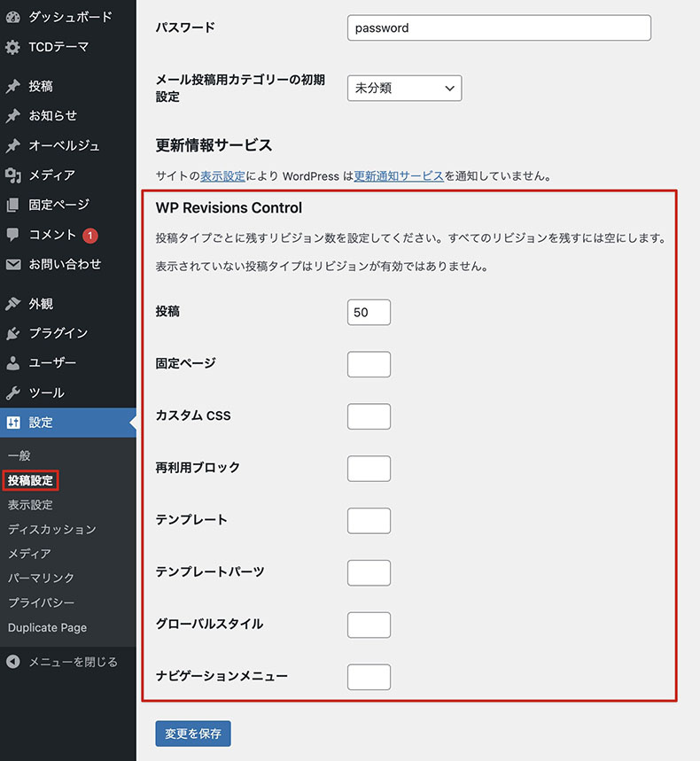
Task: Open ディスカッション settings submenu
Action: (52, 529)
